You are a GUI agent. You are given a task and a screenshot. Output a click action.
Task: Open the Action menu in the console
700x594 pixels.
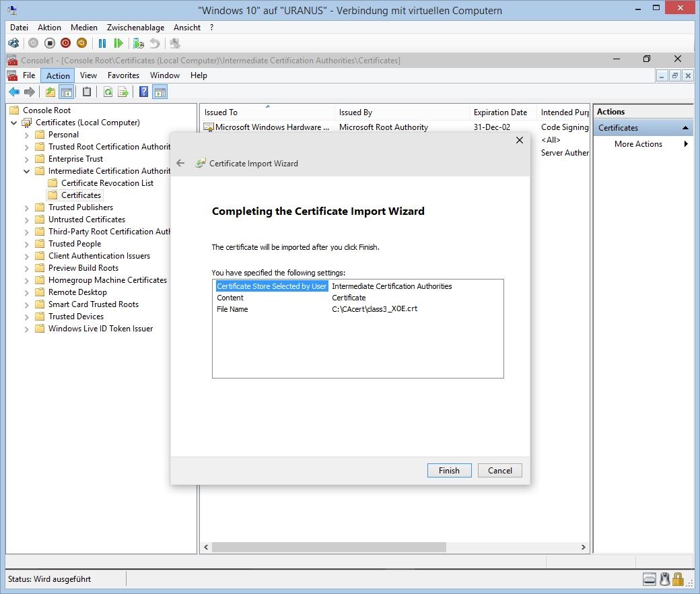58,75
